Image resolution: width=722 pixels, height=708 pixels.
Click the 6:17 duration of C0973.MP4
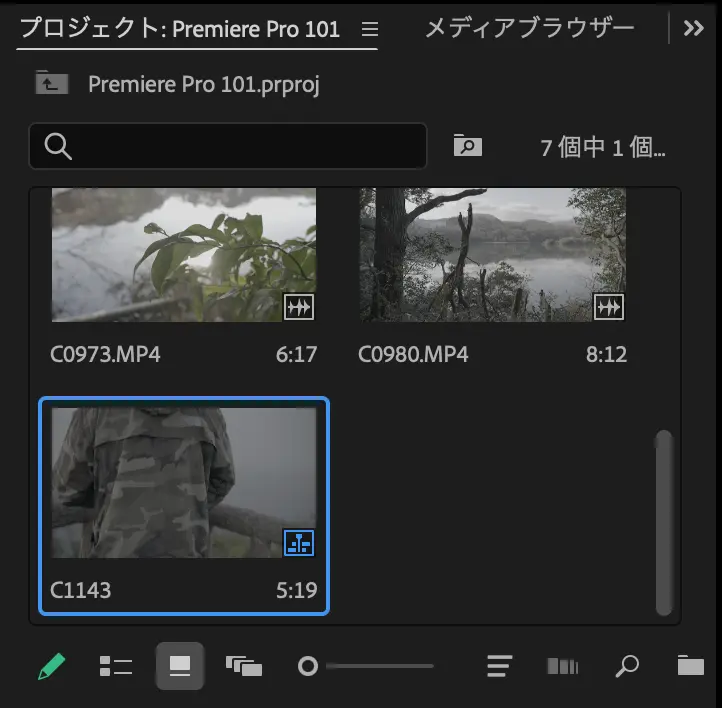click(297, 355)
